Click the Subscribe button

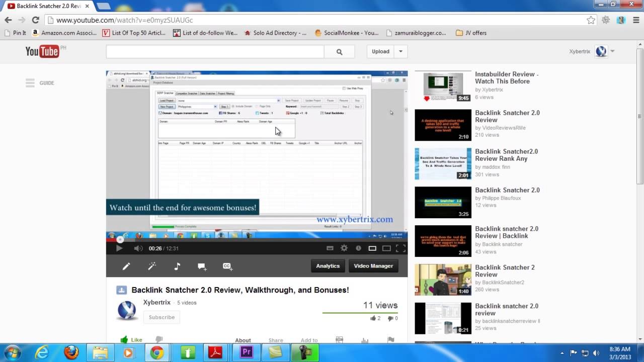pyautogui.click(x=162, y=317)
